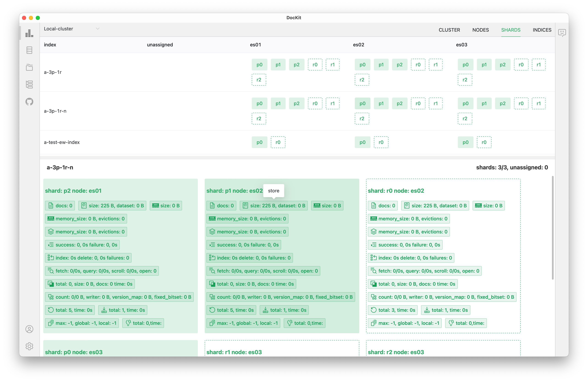This screenshot has height=382, width=588.
Task: Click the segments count icon in shard p1 es02
Action: pyautogui.click(x=212, y=297)
